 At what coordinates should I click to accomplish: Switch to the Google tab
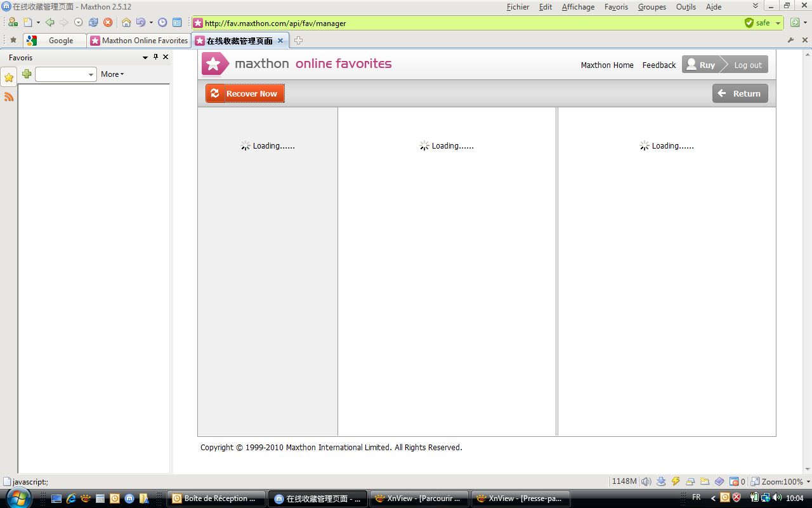pos(55,40)
